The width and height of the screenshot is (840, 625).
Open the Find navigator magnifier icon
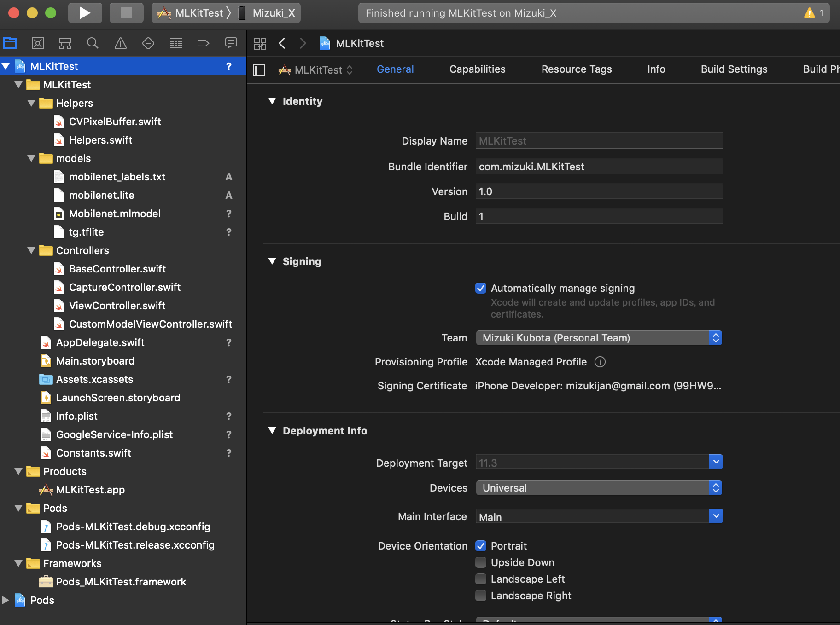(93, 43)
